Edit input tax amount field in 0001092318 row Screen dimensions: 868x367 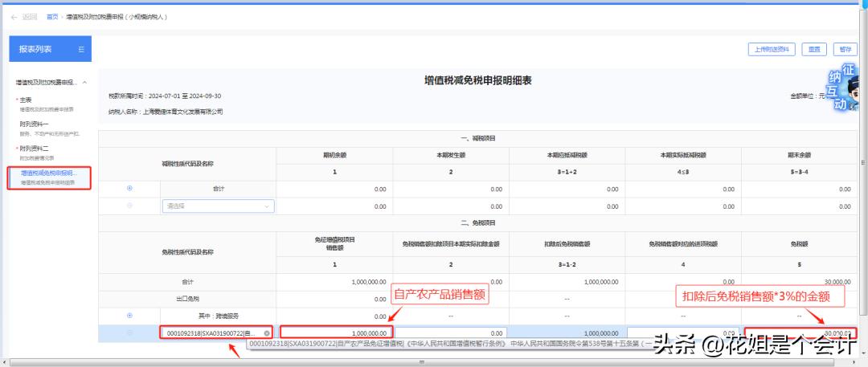pyautogui.click(x=684, y=333)
